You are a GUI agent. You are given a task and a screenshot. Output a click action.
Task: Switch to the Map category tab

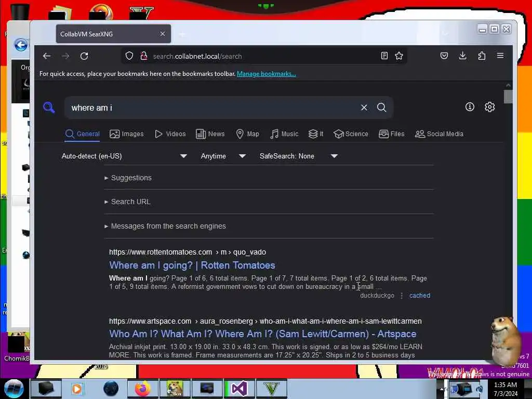248,134
